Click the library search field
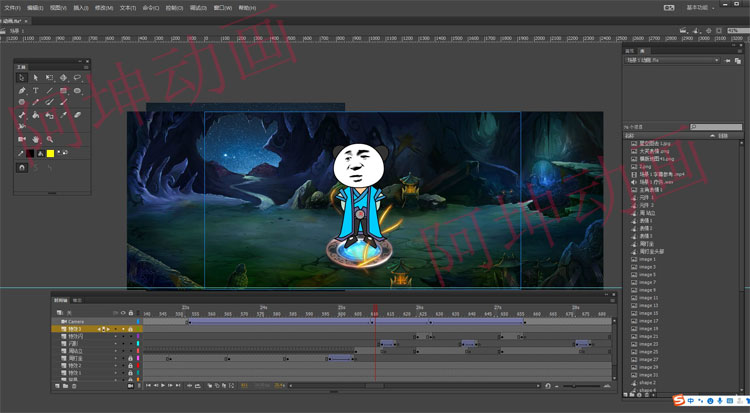The width and height of the screenshot is (750, 413). coord(716,127)
